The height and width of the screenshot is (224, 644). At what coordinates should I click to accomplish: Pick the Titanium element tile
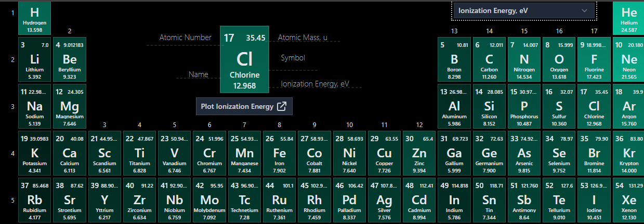coord(139,154)
